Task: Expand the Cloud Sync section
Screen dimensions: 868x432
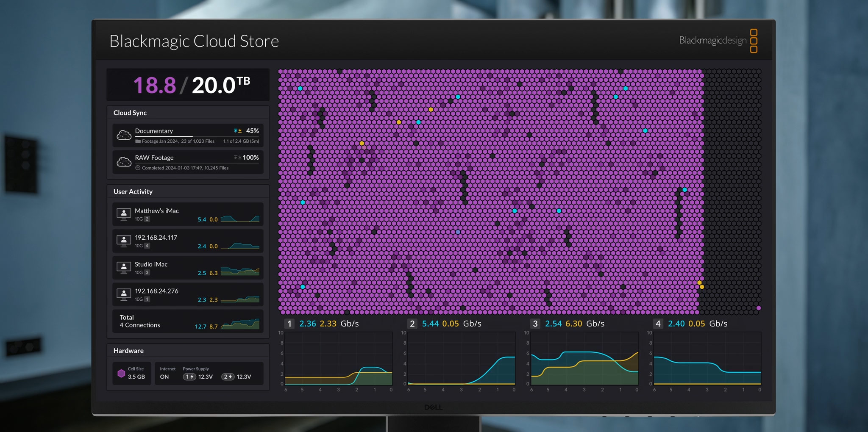Action: (130, 113)
